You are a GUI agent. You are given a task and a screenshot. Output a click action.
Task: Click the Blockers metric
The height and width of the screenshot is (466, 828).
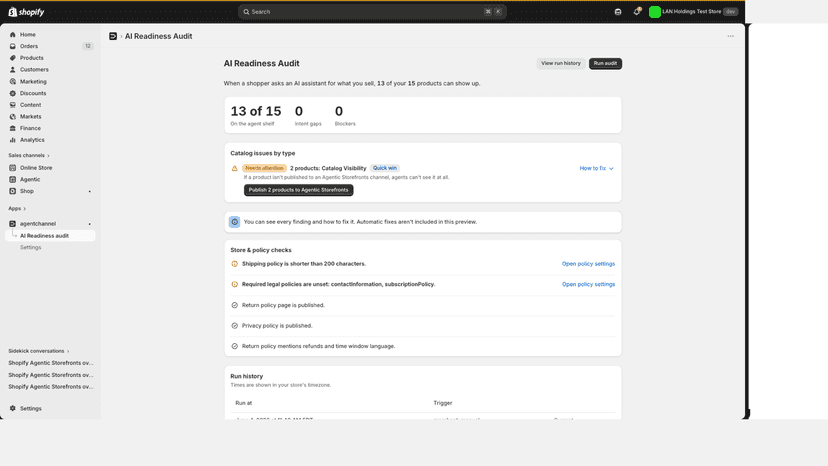point(345,116)
